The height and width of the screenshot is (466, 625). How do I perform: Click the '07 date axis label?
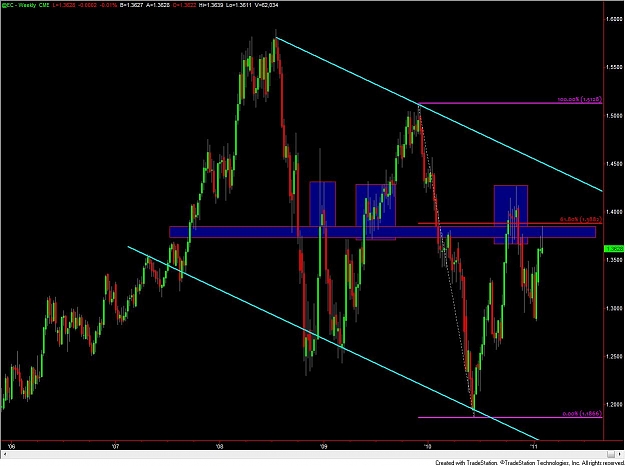pyautogui.click(x=116, y=445)
